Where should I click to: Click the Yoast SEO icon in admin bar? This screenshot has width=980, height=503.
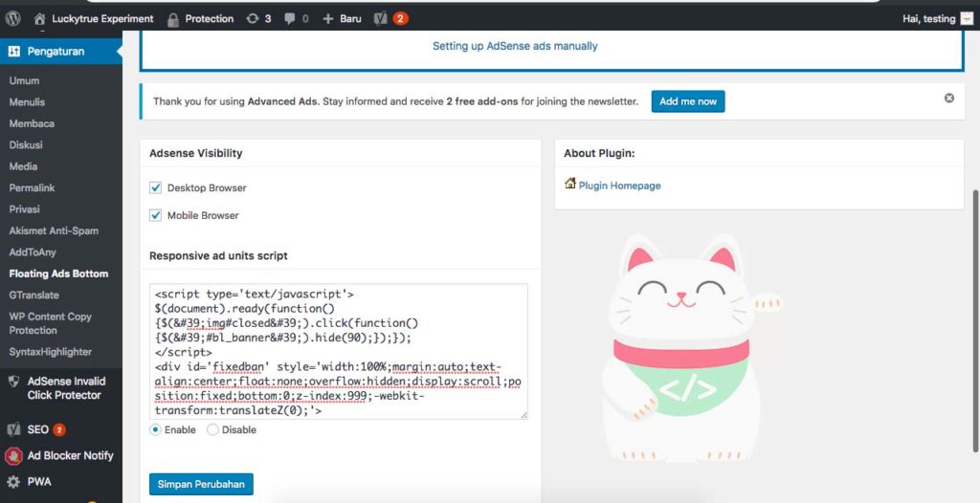pos(380,18)
